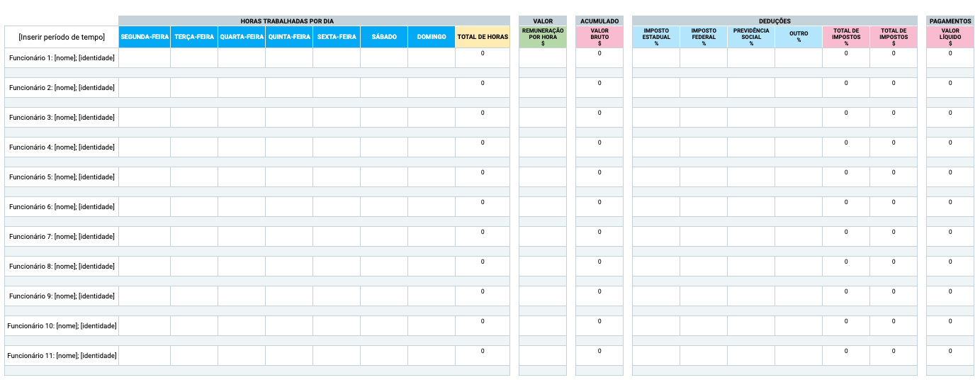Select the Funcionário 2 name cell
The width and height of the screenshot is (980, 380).
point(62,88)
